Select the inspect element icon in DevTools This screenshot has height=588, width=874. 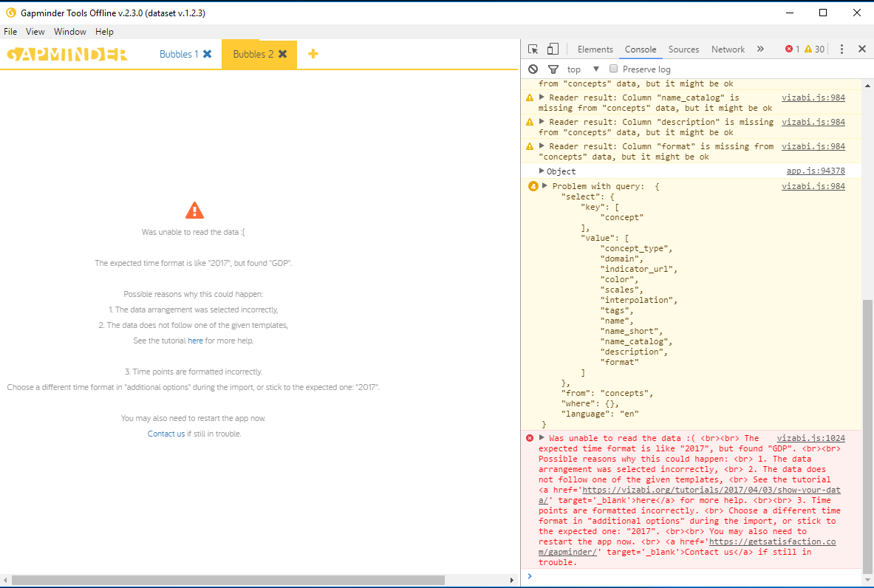pyautogui.click(x=532, y=47)
